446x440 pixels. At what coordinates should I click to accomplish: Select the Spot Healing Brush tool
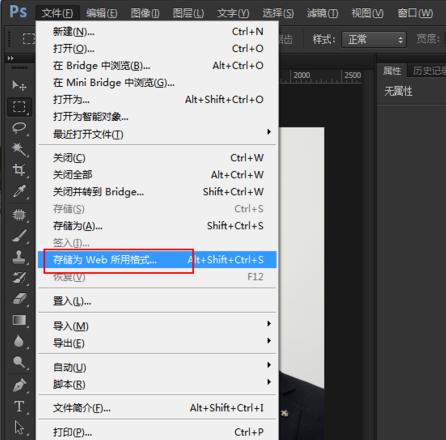(x=19, y=215)
